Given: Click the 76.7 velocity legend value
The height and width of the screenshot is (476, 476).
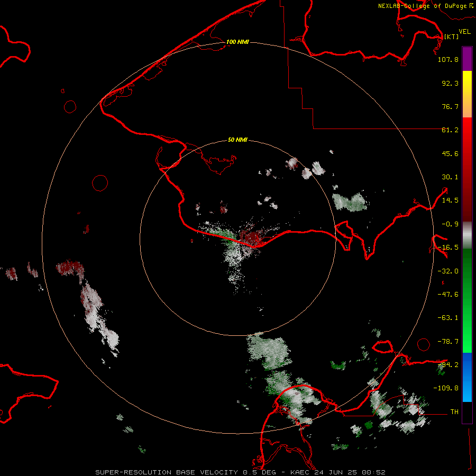Looking at the screenshot, I should 450,106.
